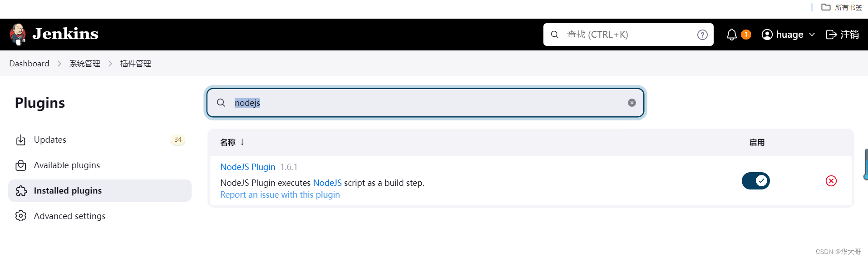Click the Jenkins butler logo icon
Image resolution: width=868 pixels, height=259 pixels.
coord(18,35)
